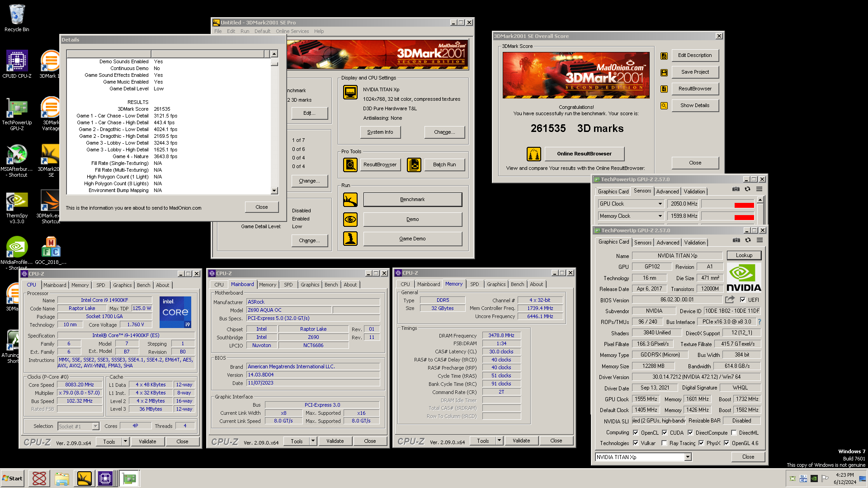Open hamburger menu in front GPU-Z window
Image resolution: width=868 pixels, height=488 pixels.
760,240
